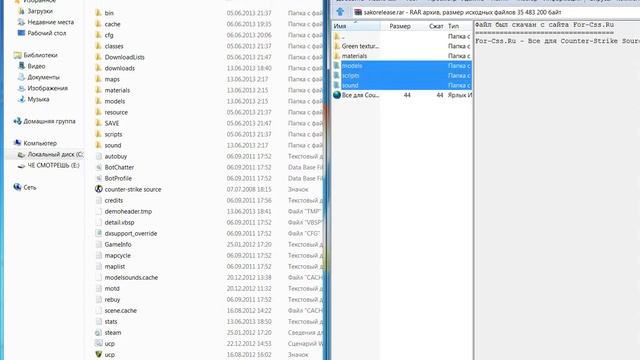Open Изображения library
Image resolution: width=640 pixels, height=360 pixels.
[47, 88]
